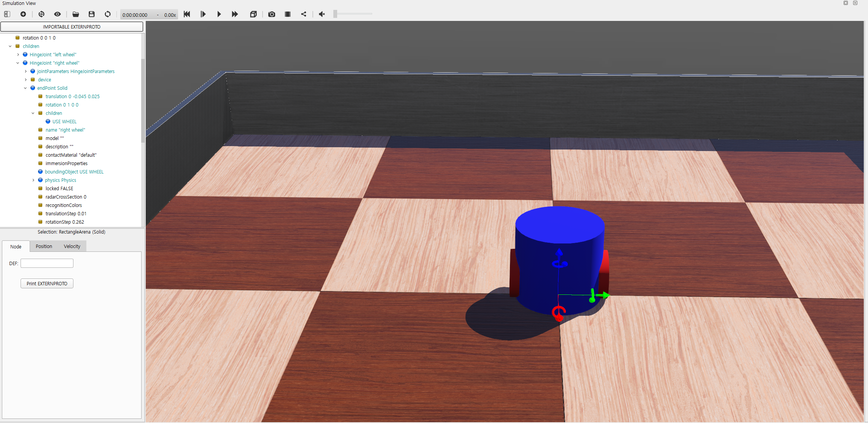Restore the viewpoint with toolbar icon

(41, 14)
